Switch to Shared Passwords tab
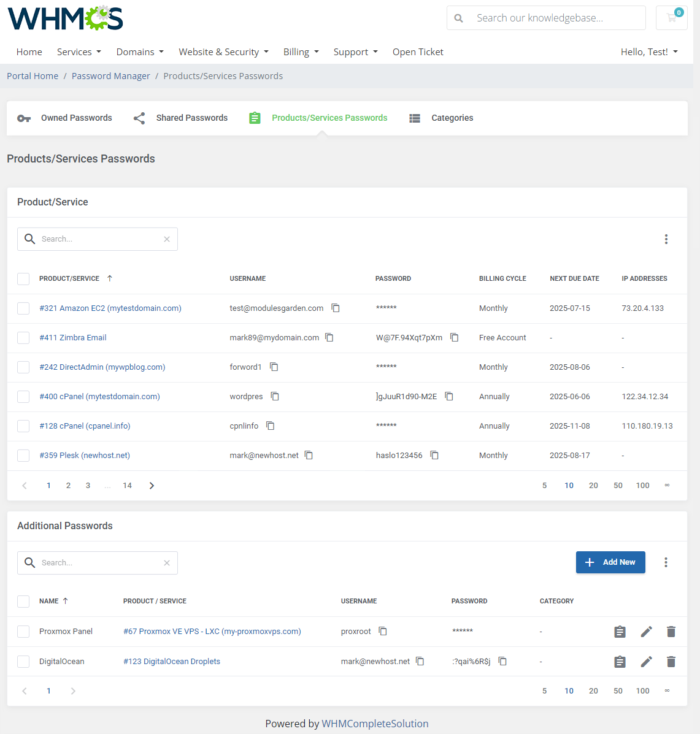Screen dimensions: 700x734 [x=180, y=118]
